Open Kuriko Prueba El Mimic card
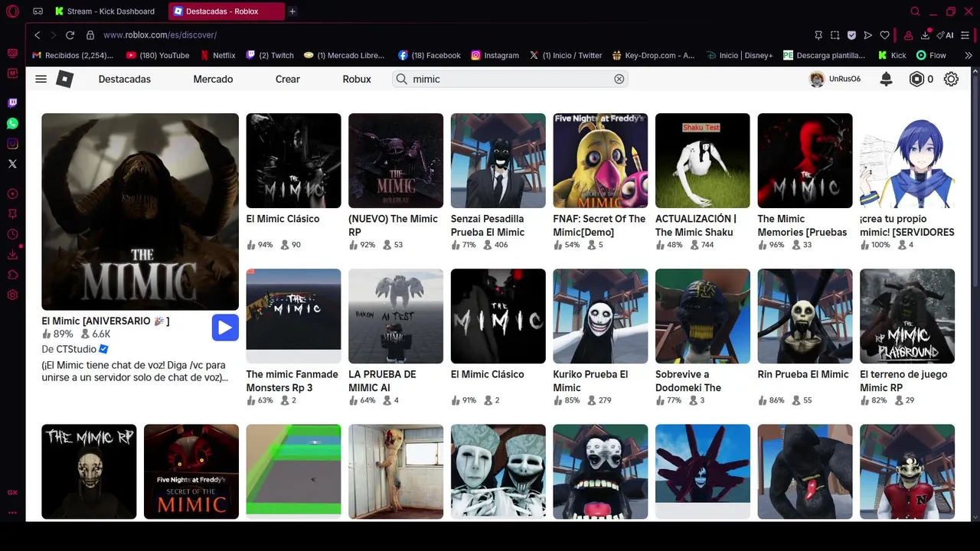Viewport: 980px width, 551px height. point(600,337)
